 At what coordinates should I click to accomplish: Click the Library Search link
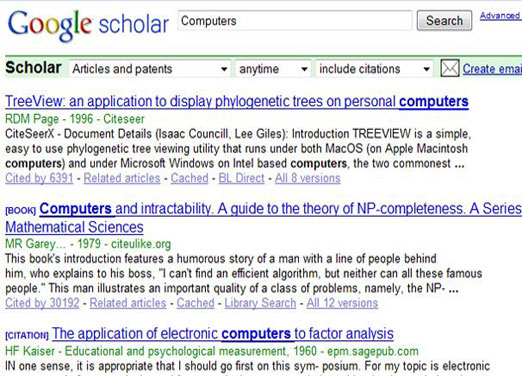260,303
